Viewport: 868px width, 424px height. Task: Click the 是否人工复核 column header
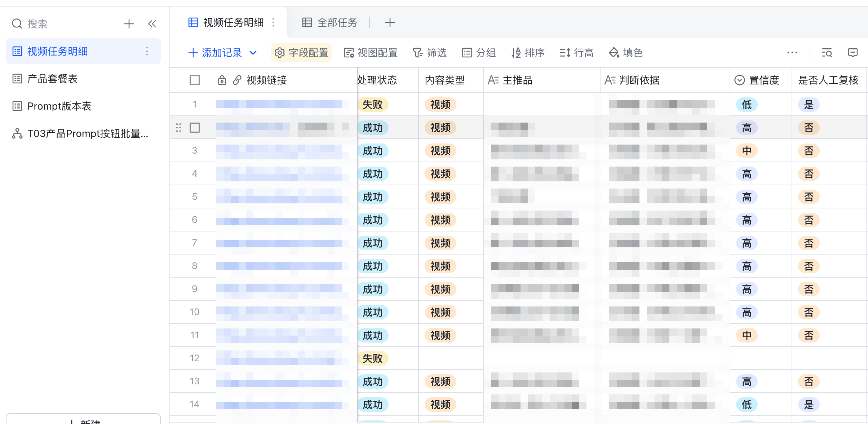point(828,80)
